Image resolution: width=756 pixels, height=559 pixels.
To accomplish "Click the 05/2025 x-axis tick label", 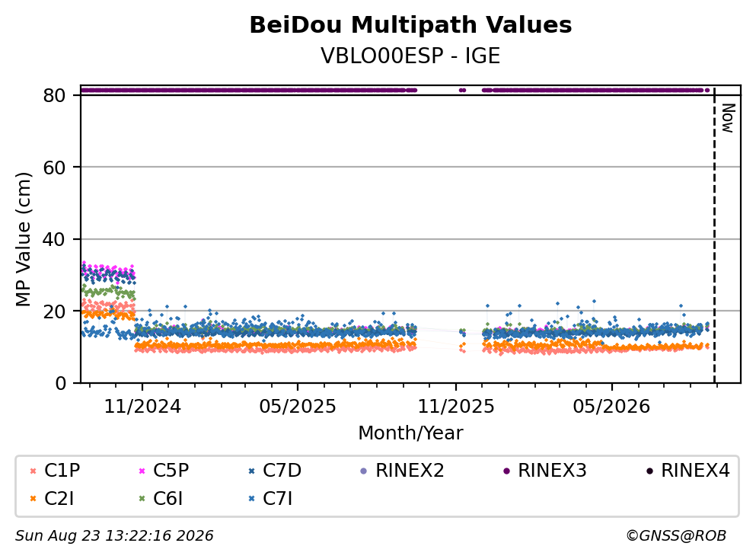I will tap(298, 407).
